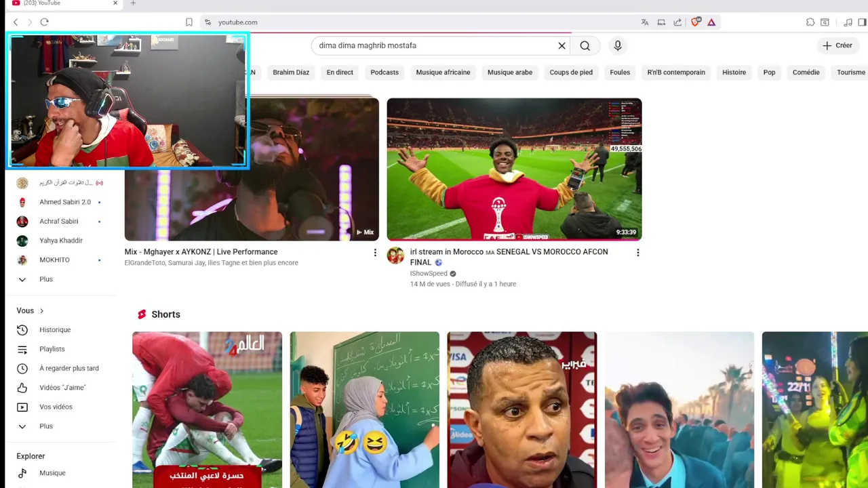Clear the YouTube search box text
This screenshot has width=868, height=488.
click(x=561, y=45)
